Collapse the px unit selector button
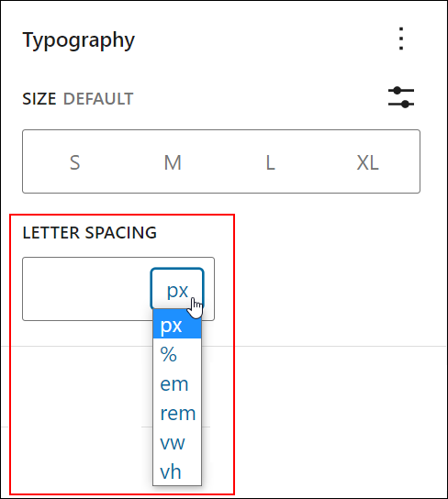 pyautogui.click(x=177, y=288)
